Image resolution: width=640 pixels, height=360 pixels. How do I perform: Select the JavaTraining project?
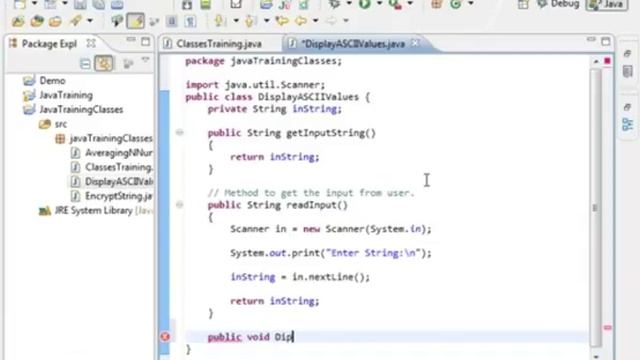click(x=66, y=95)
